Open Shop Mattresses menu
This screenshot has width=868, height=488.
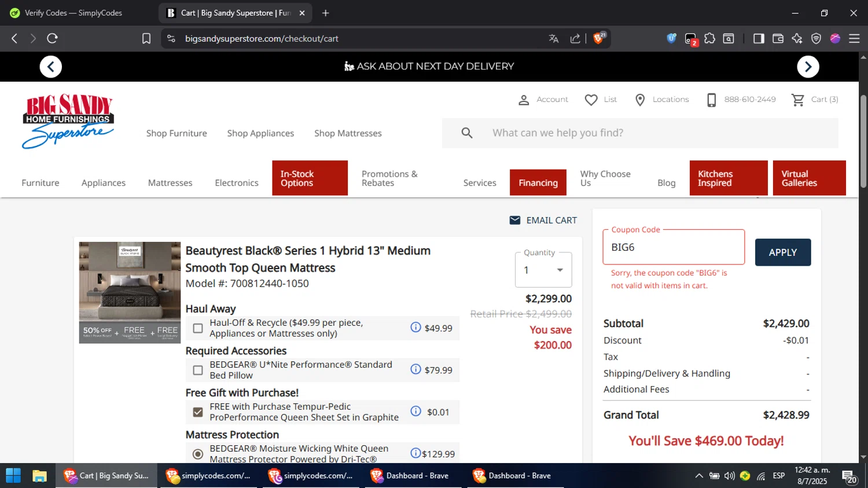(348, 133)
